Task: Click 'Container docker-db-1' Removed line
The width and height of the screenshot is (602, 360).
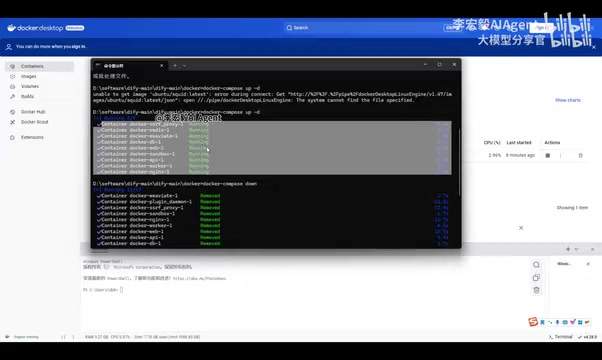Action: point(158,243)
